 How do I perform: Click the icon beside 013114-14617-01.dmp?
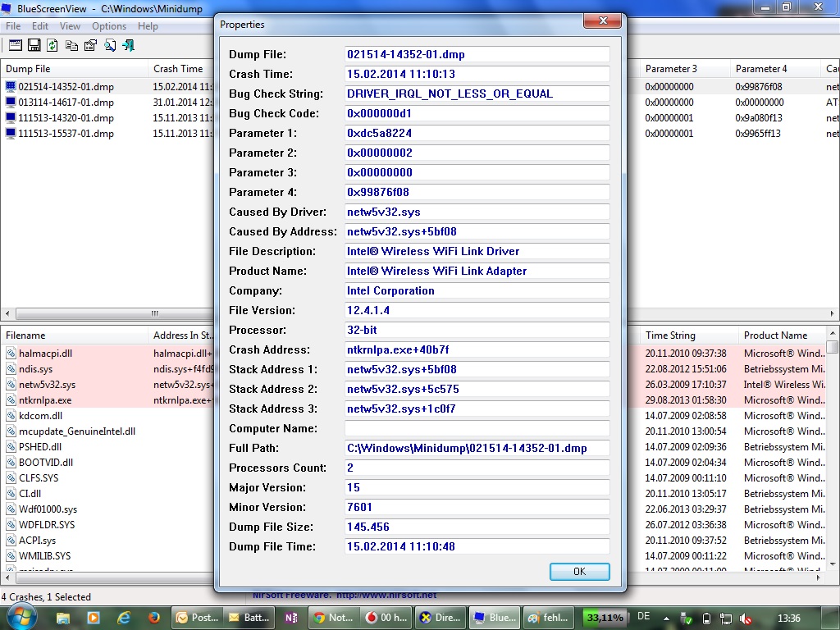[11, 102]
